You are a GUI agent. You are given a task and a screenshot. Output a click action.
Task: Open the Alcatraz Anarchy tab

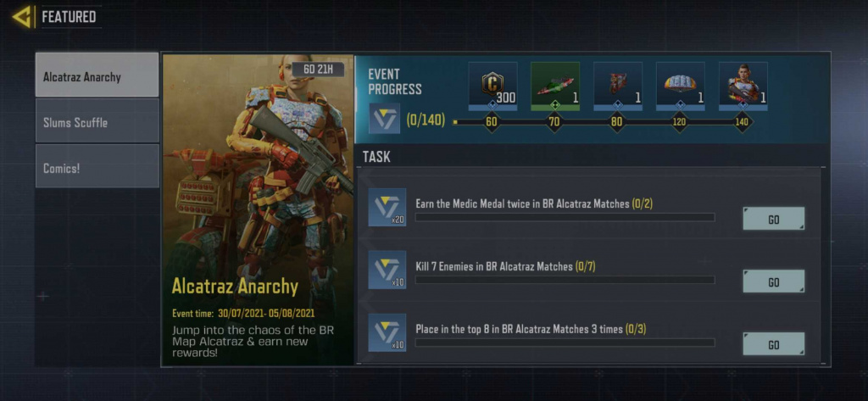click(x=97, y=75)
